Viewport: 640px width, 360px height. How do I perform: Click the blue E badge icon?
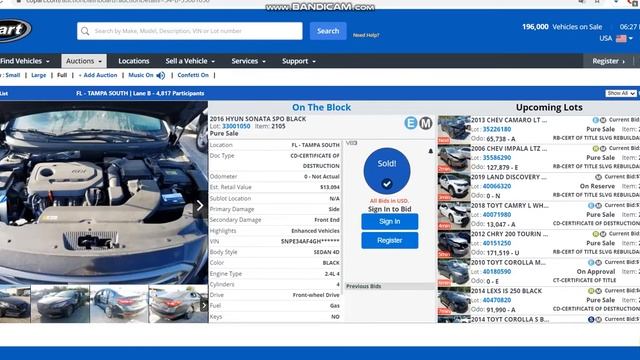(411, 123)
